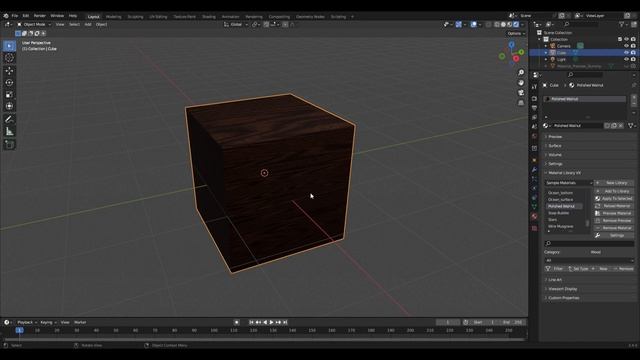Click the Add To Library button
The image size is (640, 360).
coord(614,191)
